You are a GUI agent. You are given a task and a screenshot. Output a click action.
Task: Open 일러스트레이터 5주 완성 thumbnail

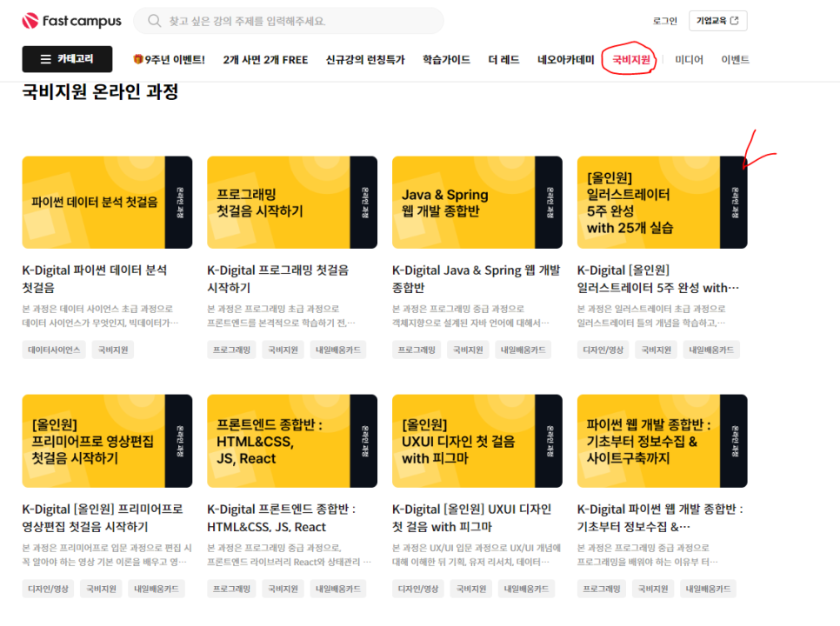click(662, 203)
